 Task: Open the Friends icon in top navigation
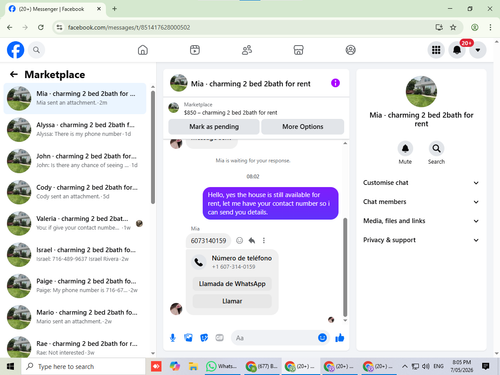click(247, 50)
